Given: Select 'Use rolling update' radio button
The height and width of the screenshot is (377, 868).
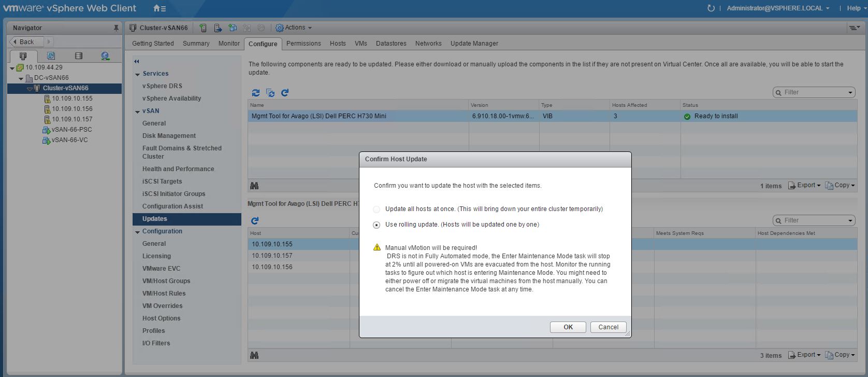Looking at the screenshot, I should (377, 225).
